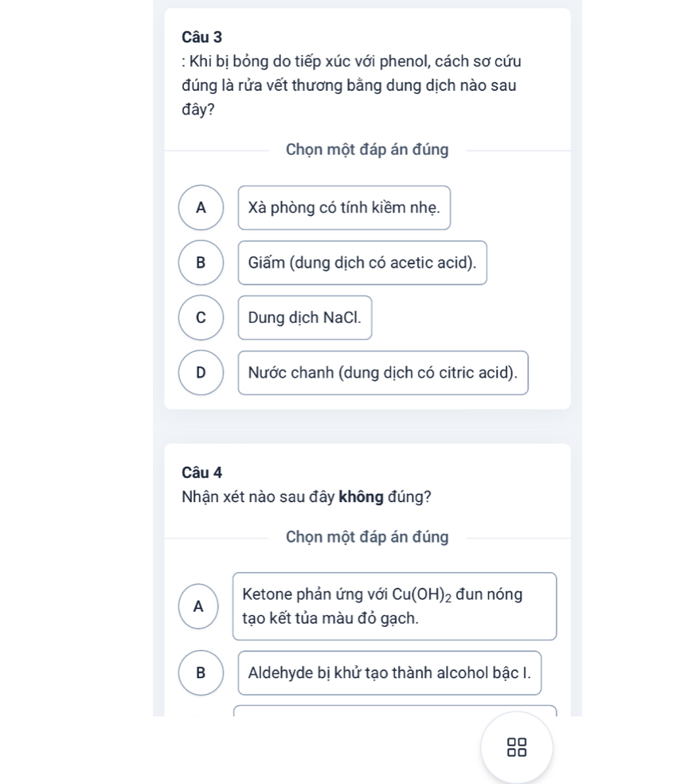Open the question grid overview icon
Screen dimensions: 696x784
pyautogui.click(x=517, y=747)
